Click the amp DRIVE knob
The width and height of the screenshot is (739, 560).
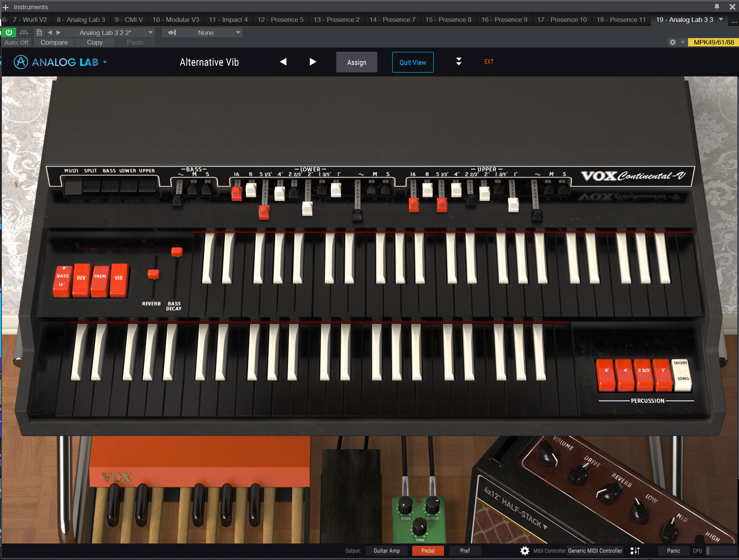pos(578,474)
